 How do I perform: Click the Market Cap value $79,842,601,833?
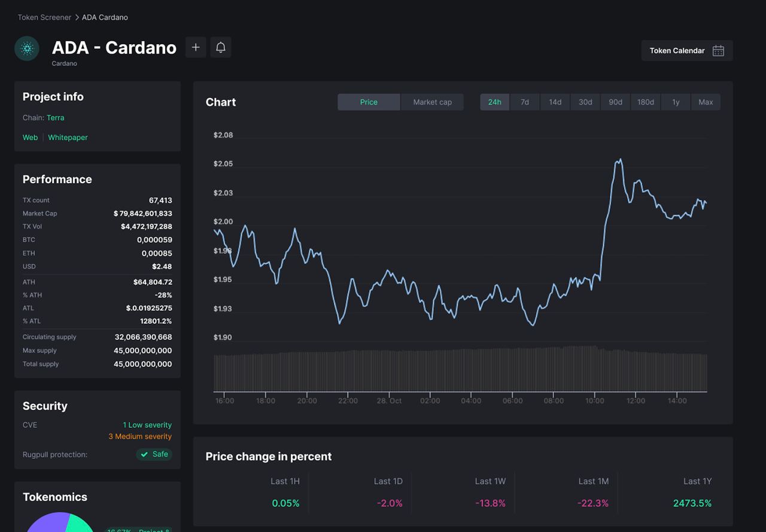pyautogui.click(x=143, y=214)
